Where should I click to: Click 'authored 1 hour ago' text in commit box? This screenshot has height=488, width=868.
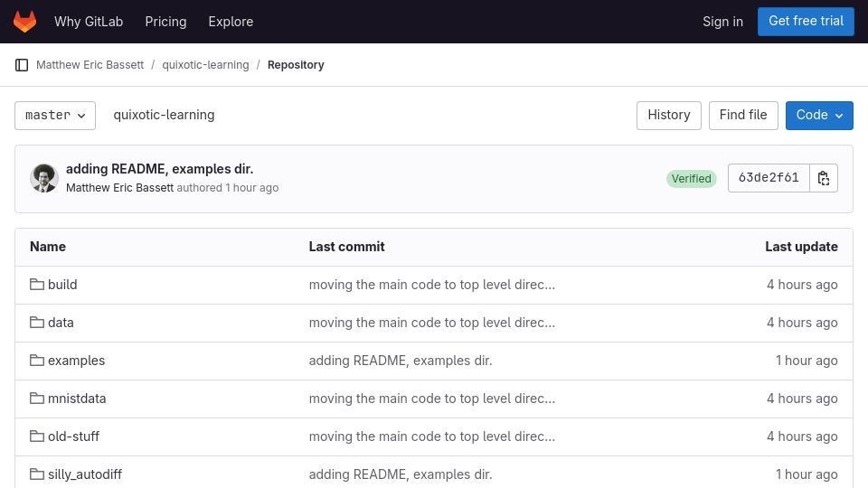click(228, 188)
